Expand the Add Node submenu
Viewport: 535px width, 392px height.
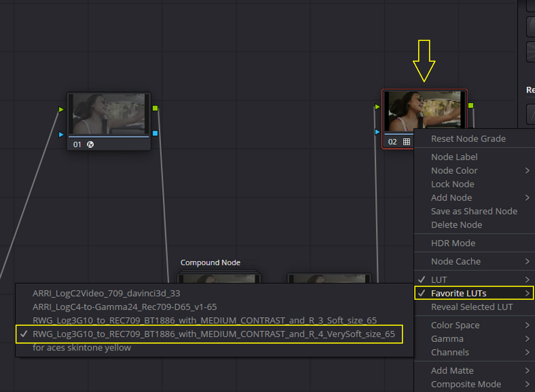pos(474,197)
